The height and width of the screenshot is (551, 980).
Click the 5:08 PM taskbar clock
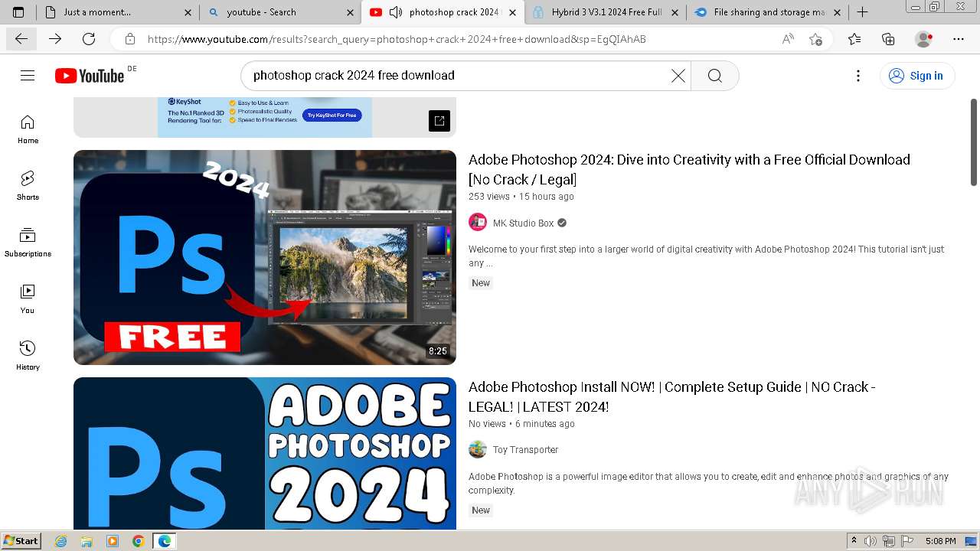click(x=940, y=541)
